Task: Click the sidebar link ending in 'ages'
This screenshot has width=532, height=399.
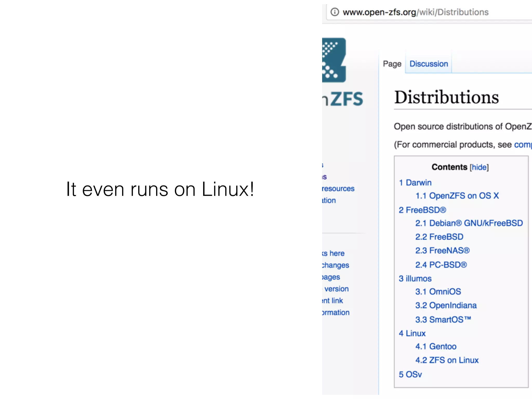Action: tap(331, 277)
